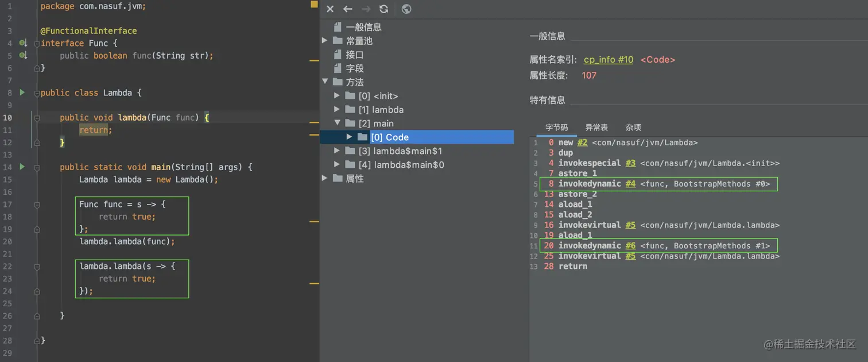Collapse fold marker at line 22 lambda call
868x362 pixels.
(x=37, y=266)
